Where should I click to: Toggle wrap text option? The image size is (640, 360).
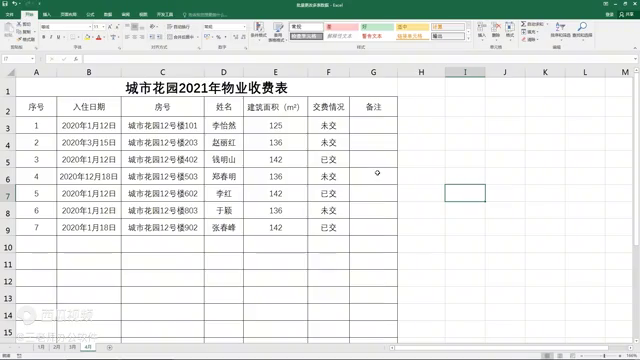178,27
